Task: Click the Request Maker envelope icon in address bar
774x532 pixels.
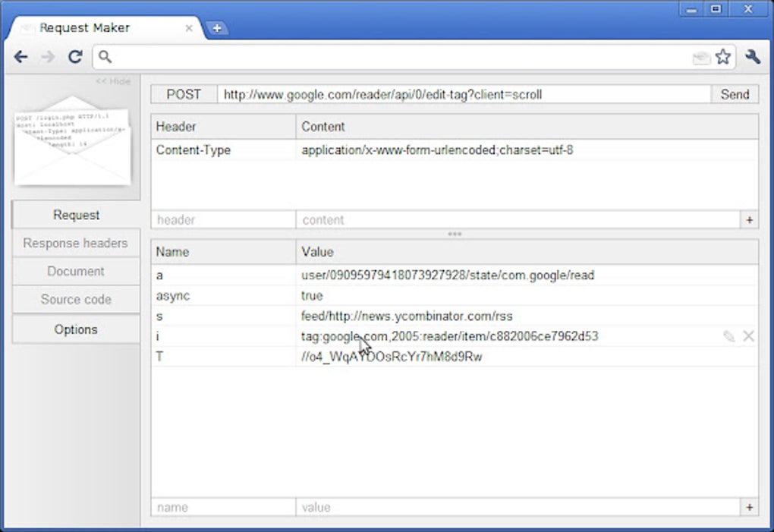Action: [x=701, y=56]
